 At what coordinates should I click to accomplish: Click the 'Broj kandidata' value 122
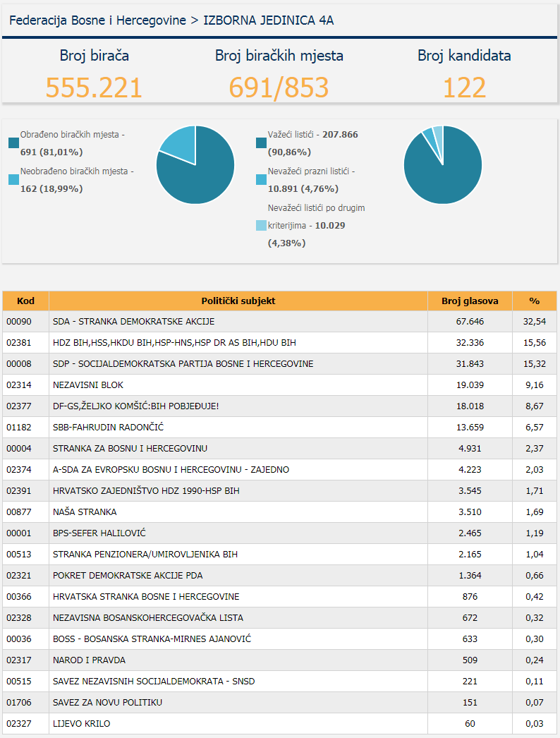[464, 87]
